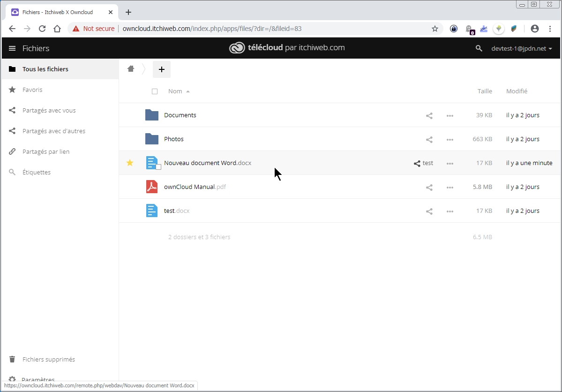Open a new browser tab
Screen dimensions: 562x392
pyautogui.click(x=128, y=12)
